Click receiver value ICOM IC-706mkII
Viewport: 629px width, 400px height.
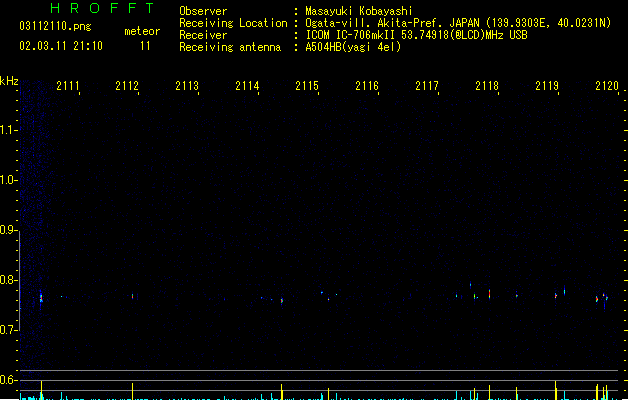(x=351, y=35)
